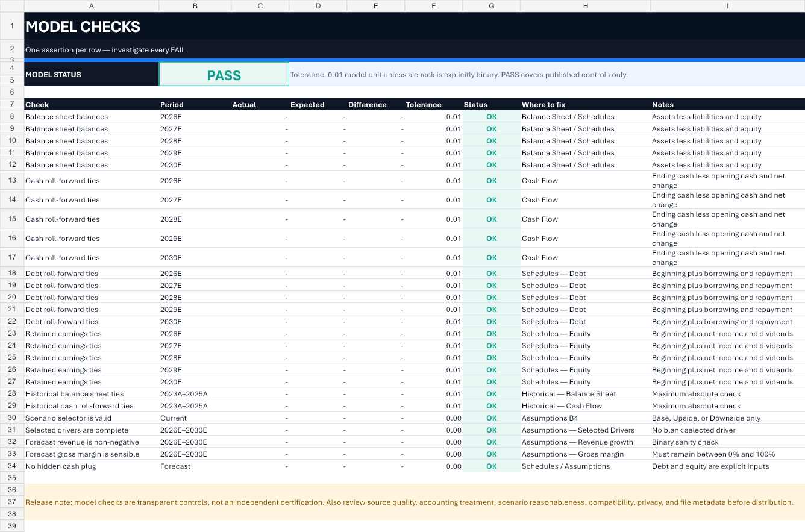Select Historical — Cash Flow fix cell

click(x=586, y=405)
